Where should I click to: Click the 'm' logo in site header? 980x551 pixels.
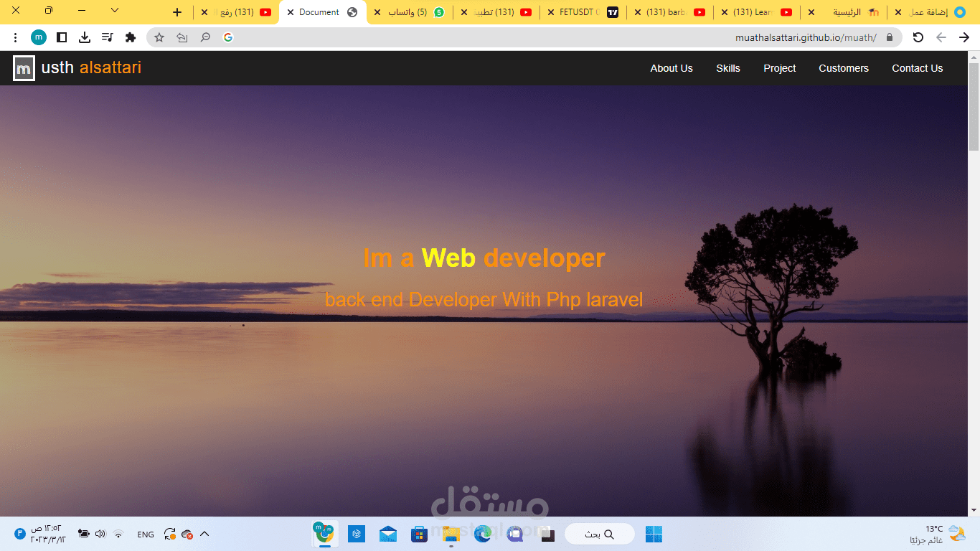pyautogui.click(x=24, y=68)
